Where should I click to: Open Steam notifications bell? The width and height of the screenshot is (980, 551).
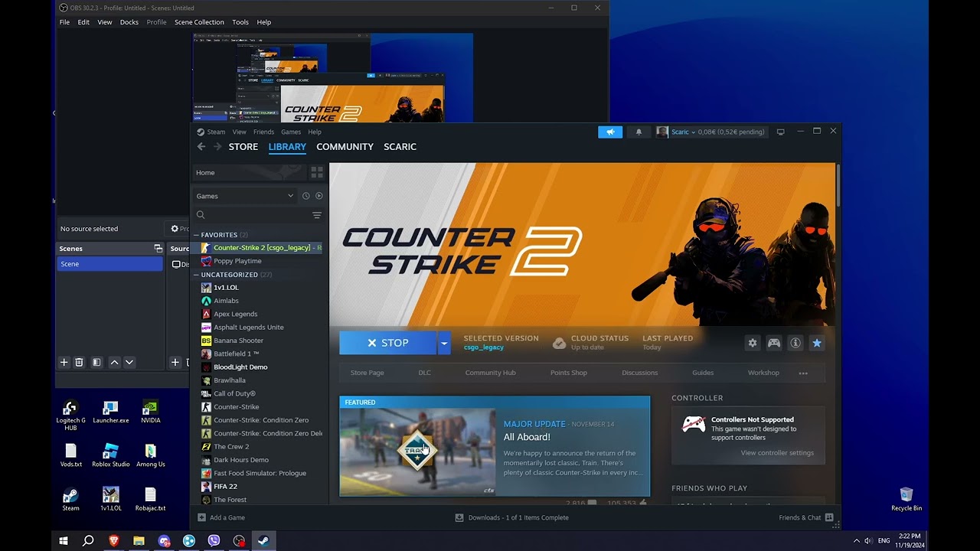pos(639,132)
